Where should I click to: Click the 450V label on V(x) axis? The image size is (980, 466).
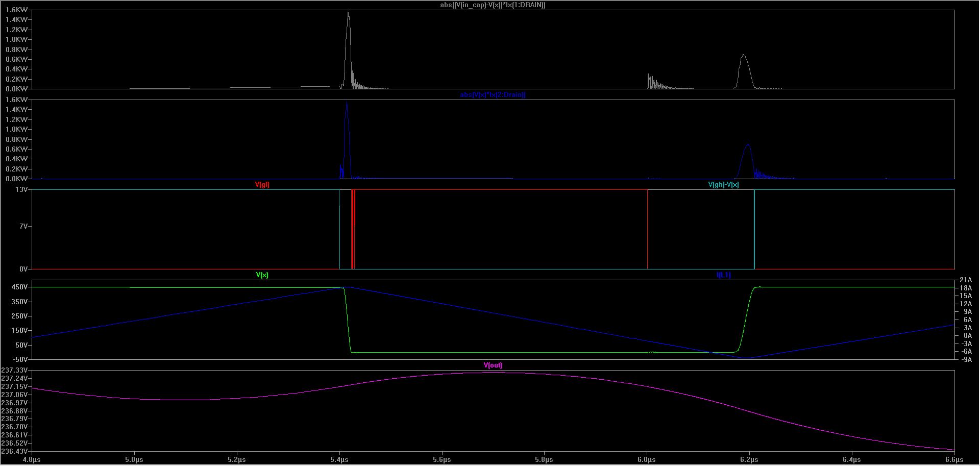click(19, 287)
